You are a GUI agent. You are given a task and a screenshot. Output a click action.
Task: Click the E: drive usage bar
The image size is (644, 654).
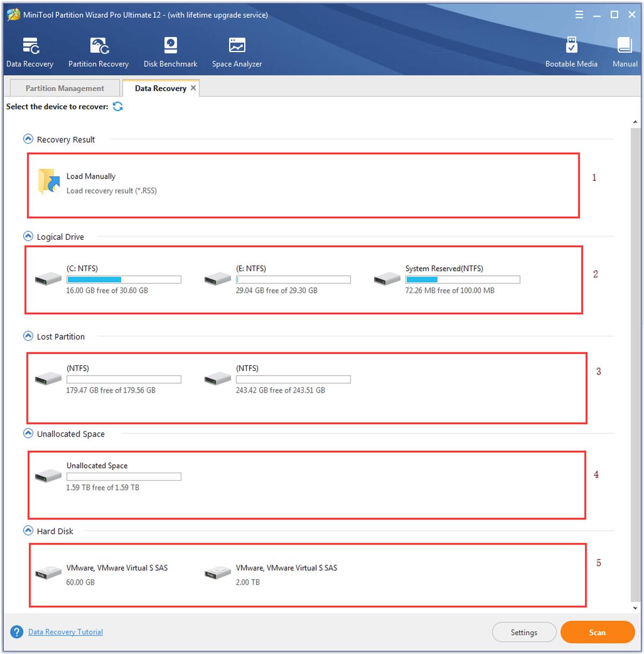click(x=294, y=280)
